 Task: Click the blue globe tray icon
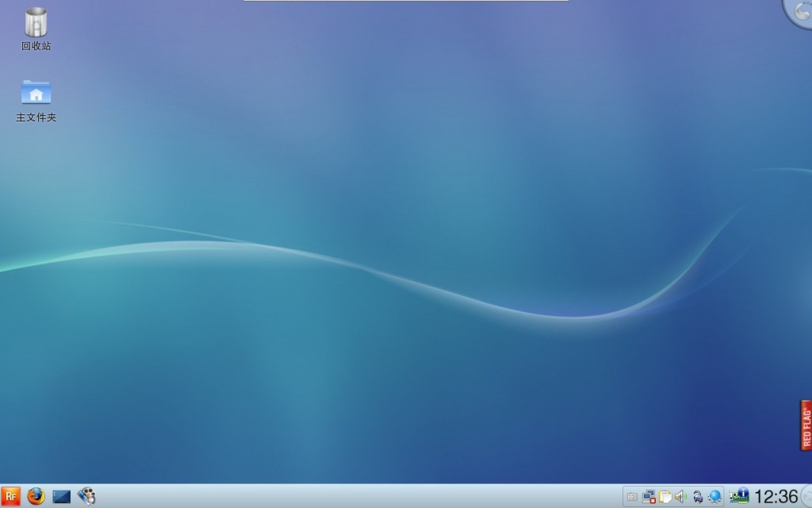pos(714,497)
